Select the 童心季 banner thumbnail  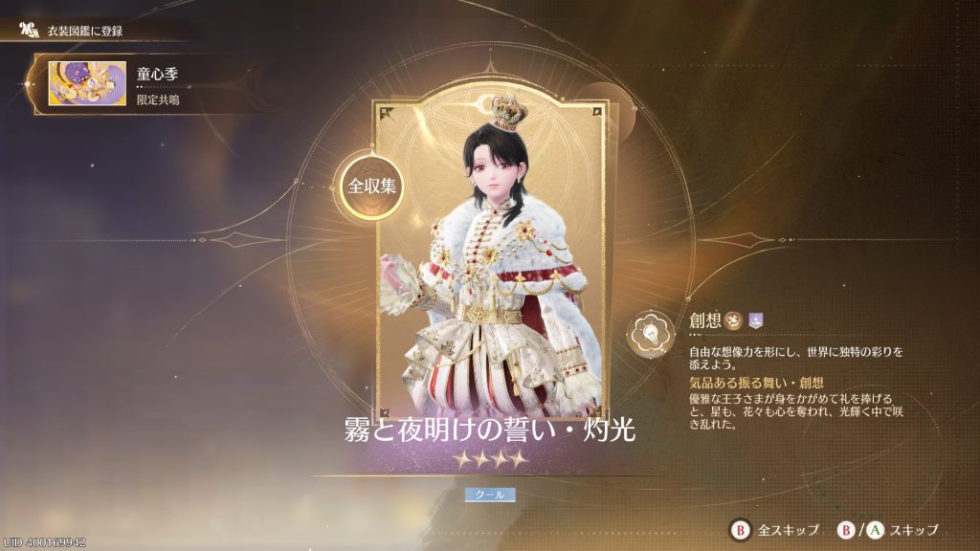coord(87,84)
